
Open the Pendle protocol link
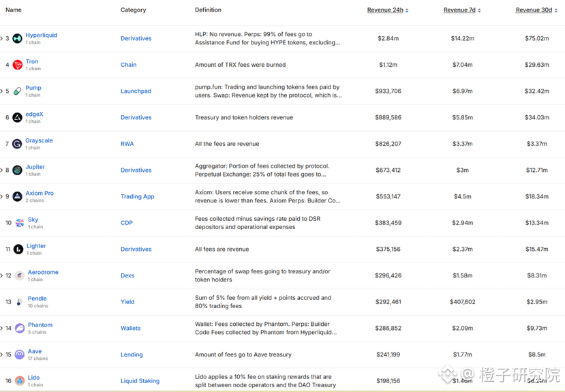click(37, 299)
